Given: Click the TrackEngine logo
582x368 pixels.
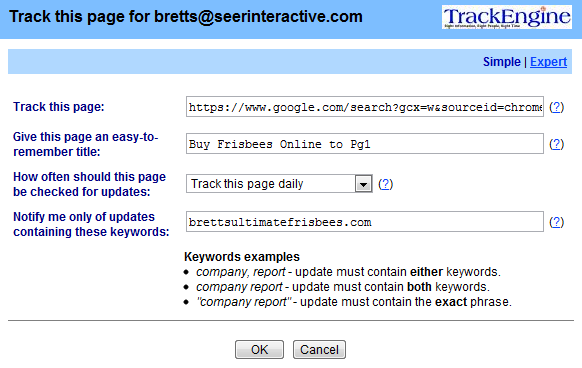Looking at the screenshot, I should pos(507,17).
